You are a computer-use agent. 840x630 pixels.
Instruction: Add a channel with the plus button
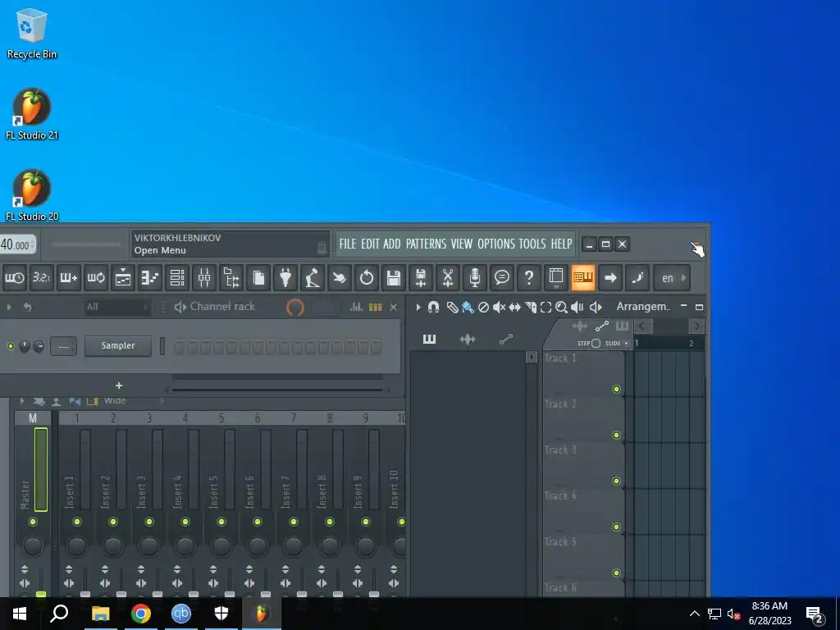point(119,386)
